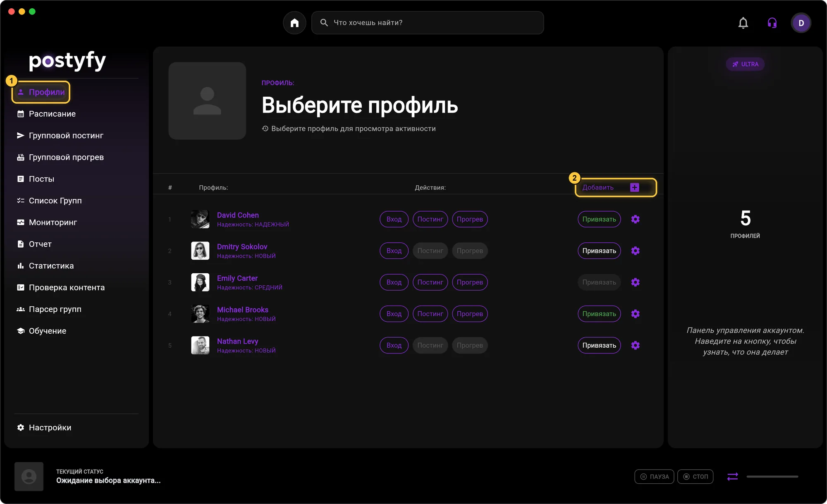Select the Dmitry Sokolov profile name
This screenshot has width=827, height=504.
pos(242,246)
